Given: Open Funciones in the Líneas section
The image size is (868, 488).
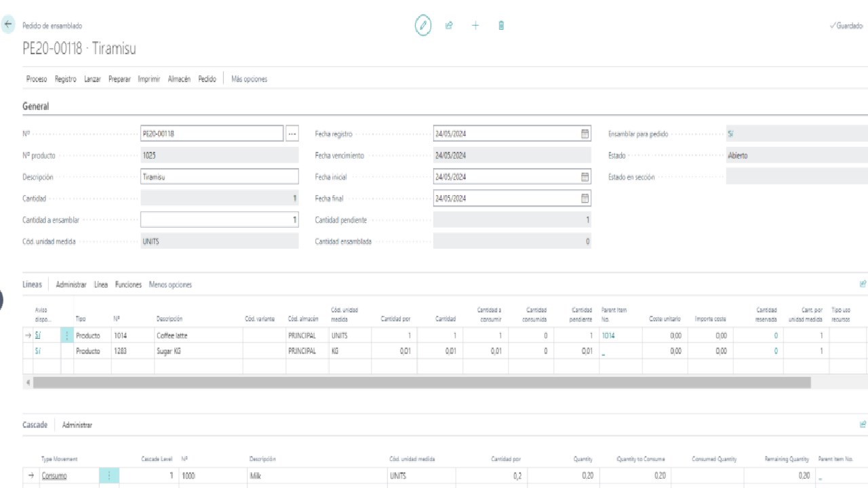Looking at the screenshot, I should (128, 285).
